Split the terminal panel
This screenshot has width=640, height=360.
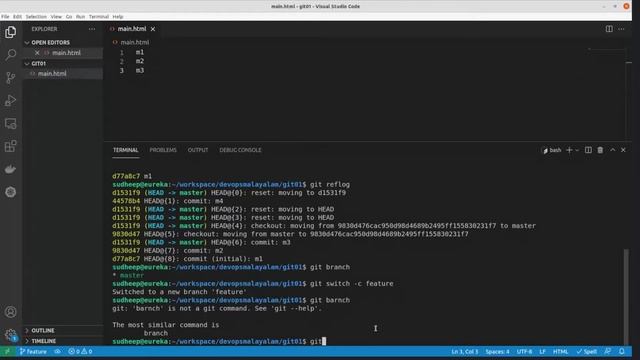tap(588, 150)
